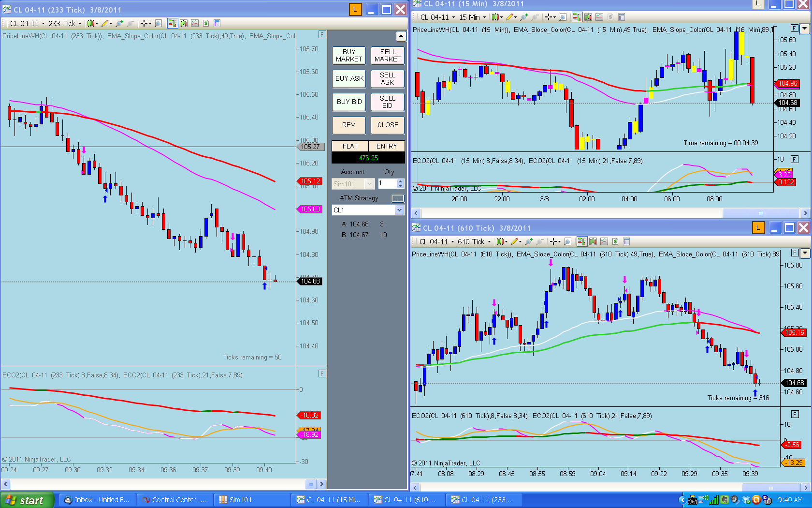Viewport: 812px width, 508px height.
Task: Select drawing pencil tool in 15 Min chart
Action: tap(511, 17)
